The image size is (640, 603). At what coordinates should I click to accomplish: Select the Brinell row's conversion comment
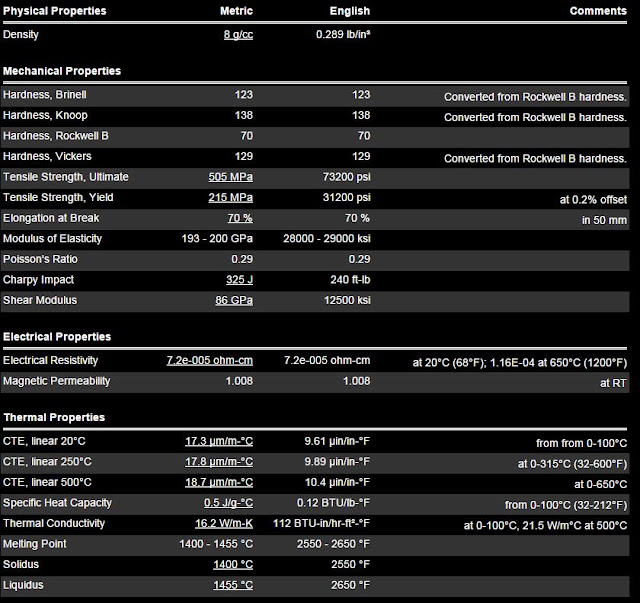(x=535, y=97)
